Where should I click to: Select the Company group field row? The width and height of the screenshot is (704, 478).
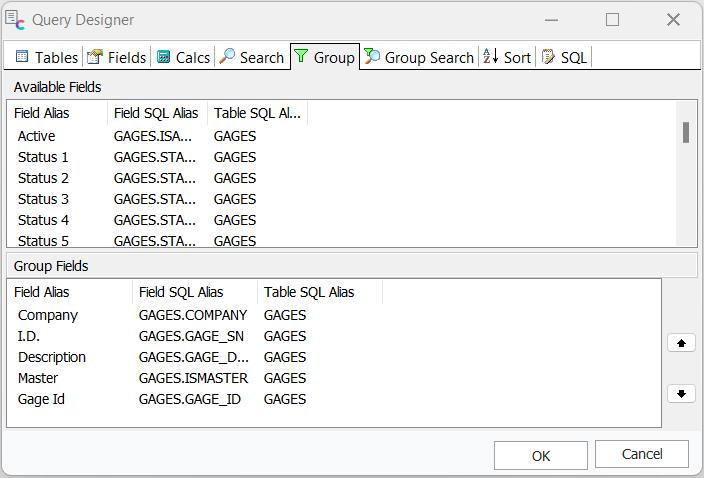click(48, 315)
